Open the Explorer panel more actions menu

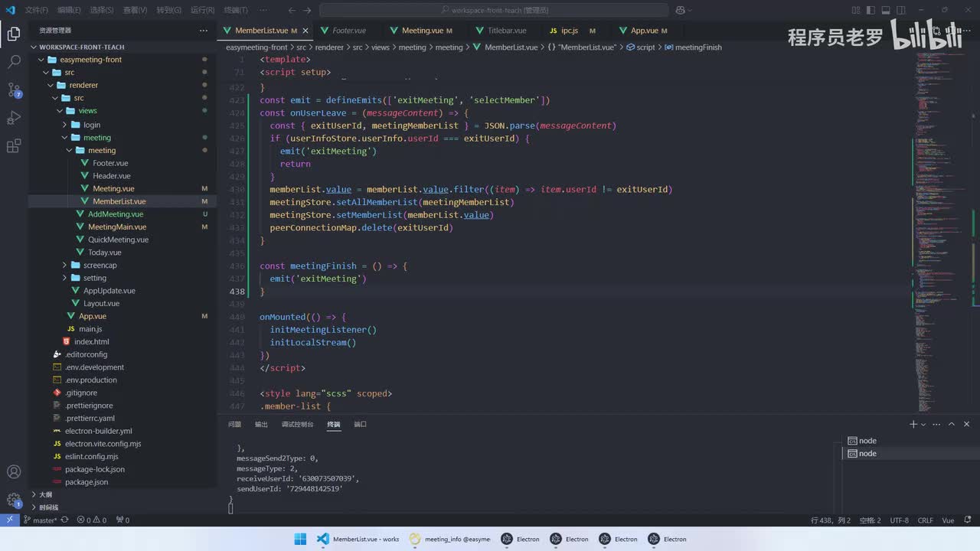click(204, 31)
